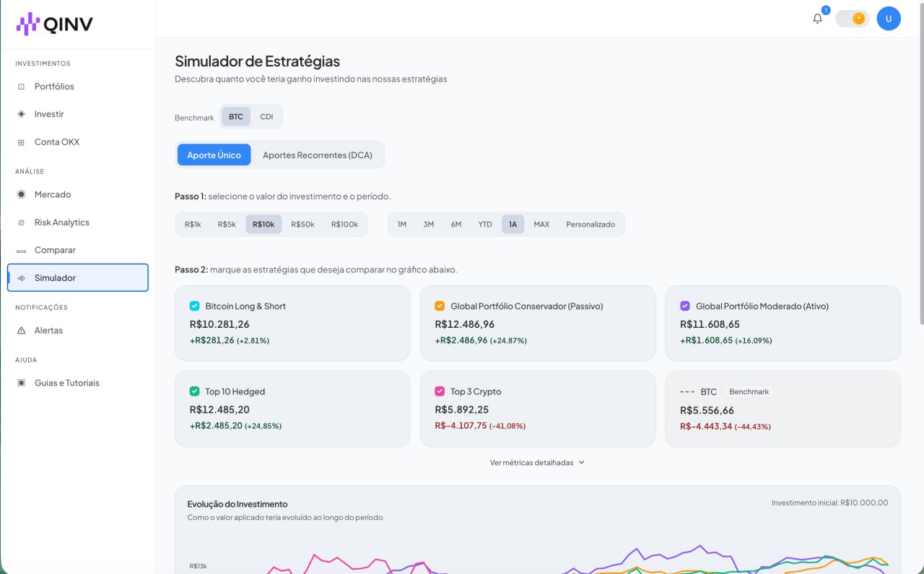Image resolution: width=924 pixels, height=574 pixels.
Task: Choose the 6M period
Action: (456, 225)
